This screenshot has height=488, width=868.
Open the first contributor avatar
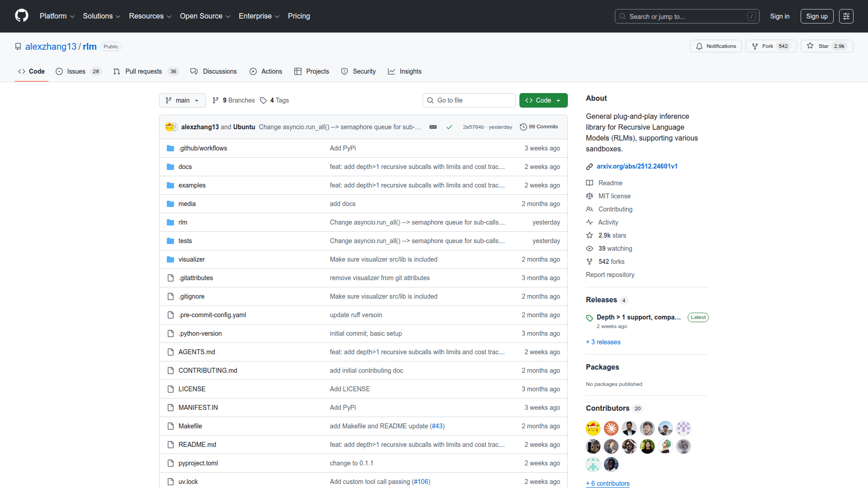(593, 428)
